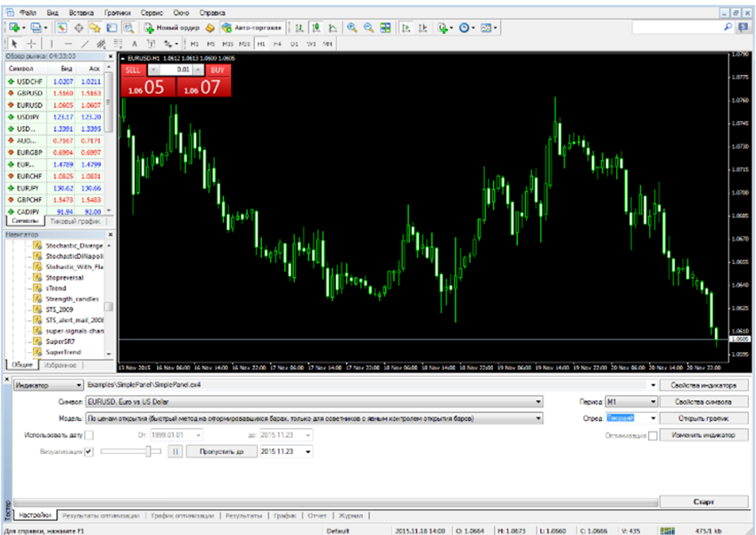Click the zoom out magnifier icon

[x=367, y=28]
